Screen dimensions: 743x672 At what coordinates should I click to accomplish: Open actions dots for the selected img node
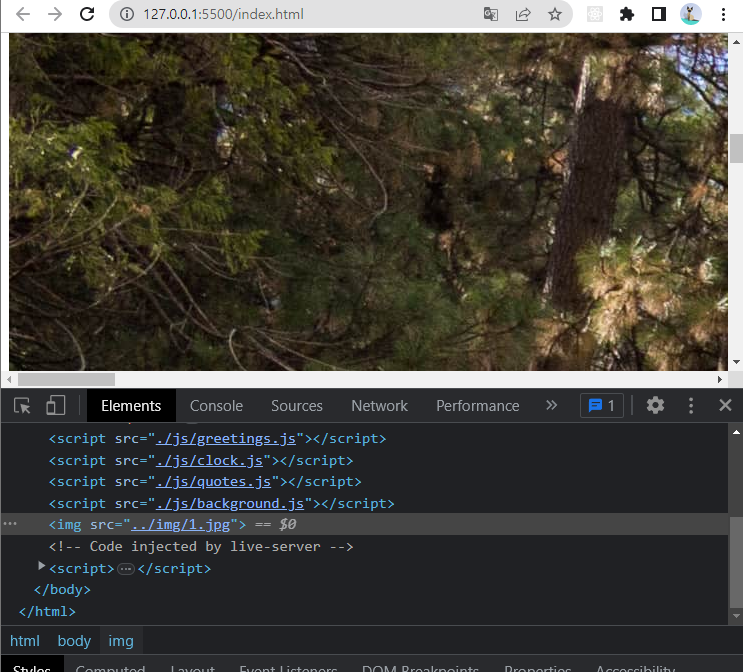click(x=10, y=524)
